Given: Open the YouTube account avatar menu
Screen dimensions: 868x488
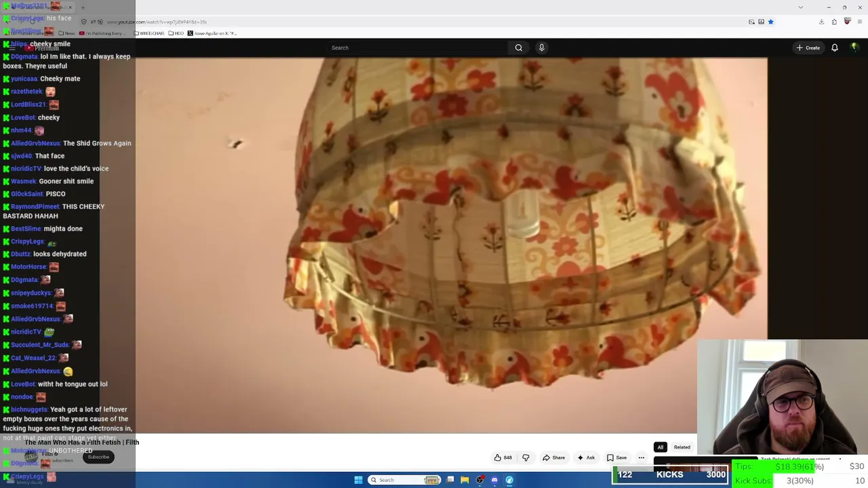Looking at the screenshot, I should [x=854, y=47].
